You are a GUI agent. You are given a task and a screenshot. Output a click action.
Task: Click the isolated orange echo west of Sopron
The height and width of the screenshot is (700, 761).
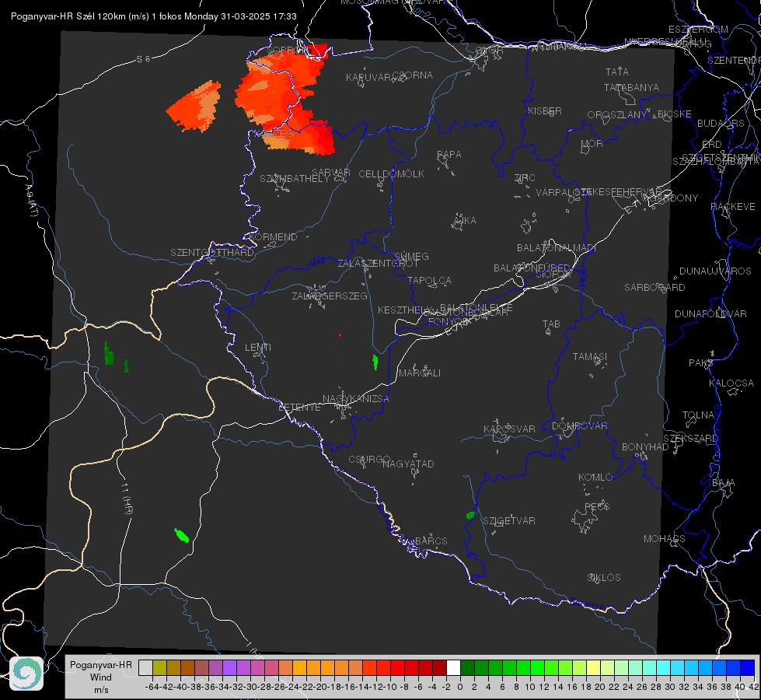(x=194, y=107)
